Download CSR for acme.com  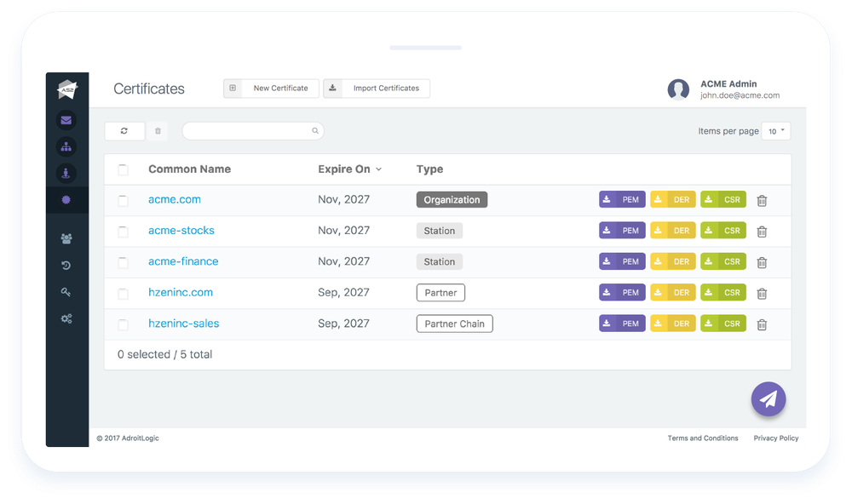point(723,199)
